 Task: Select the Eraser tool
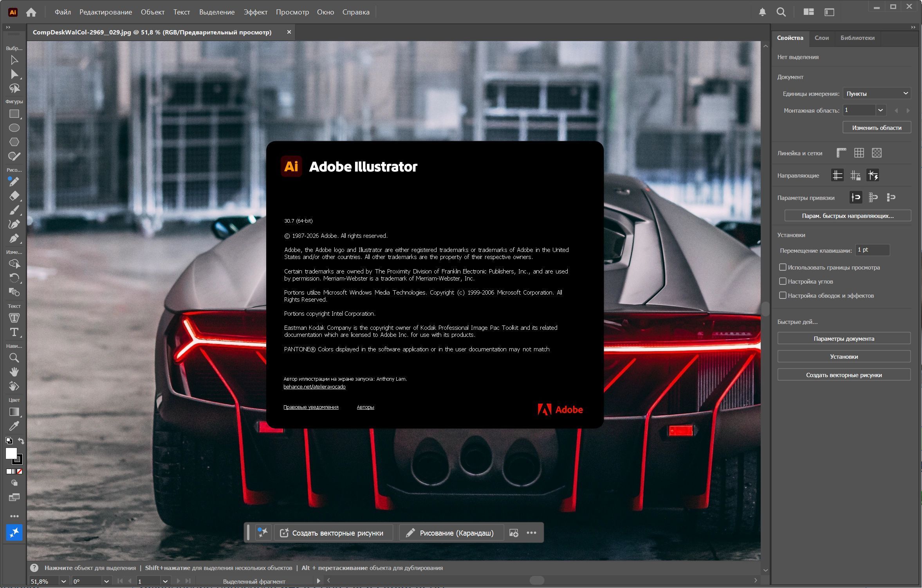tap(14, 196)
